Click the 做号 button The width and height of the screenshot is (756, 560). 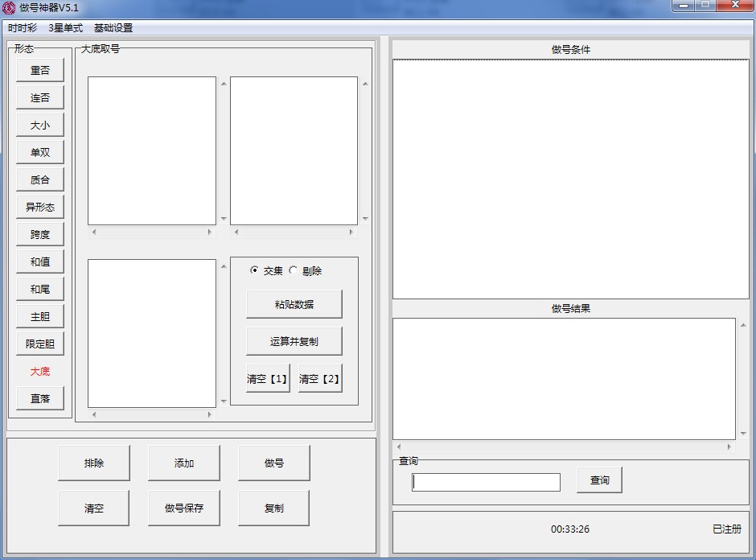274,463
